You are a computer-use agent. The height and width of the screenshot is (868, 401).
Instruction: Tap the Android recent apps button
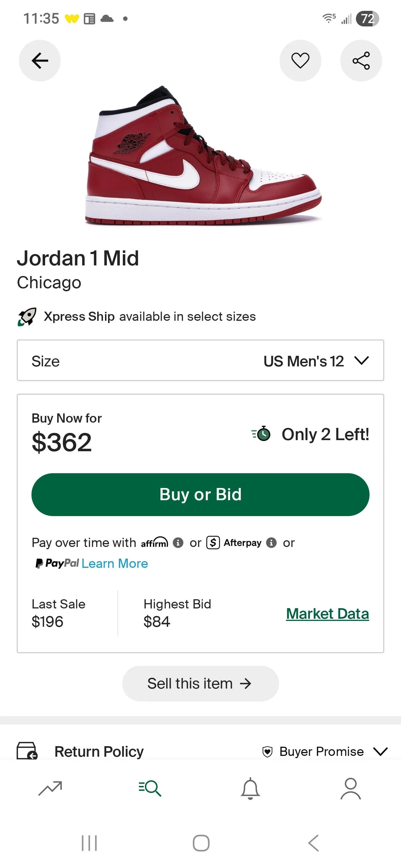tap(89, 843)
